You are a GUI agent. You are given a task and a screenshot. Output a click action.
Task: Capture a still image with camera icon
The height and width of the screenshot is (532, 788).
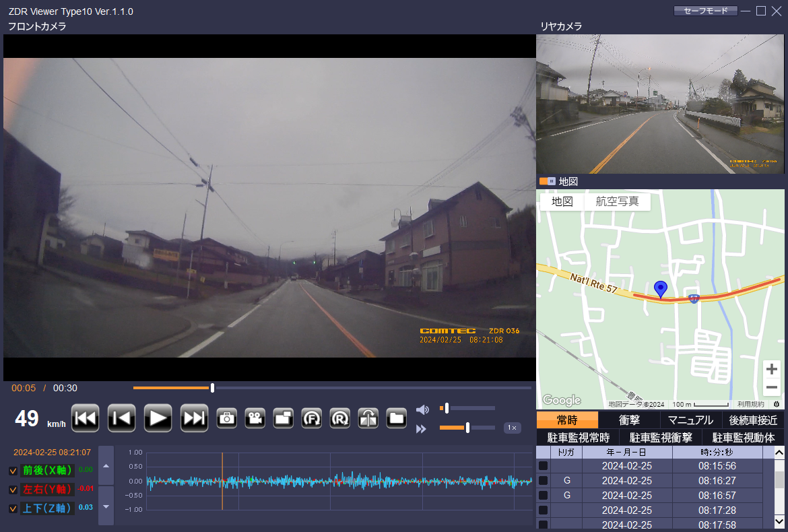226,418
